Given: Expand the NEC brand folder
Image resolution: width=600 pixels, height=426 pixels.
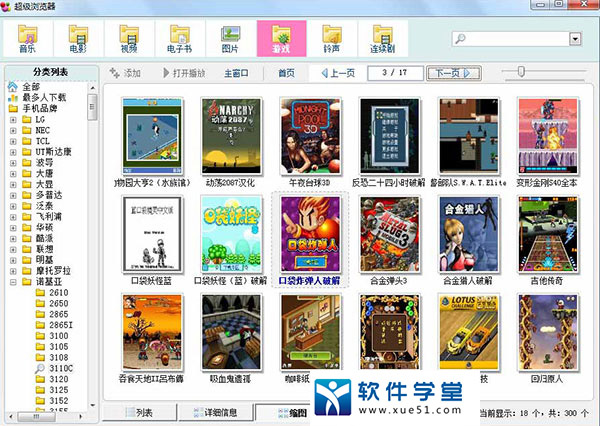Looking at the screenshot, I should 13,131.
